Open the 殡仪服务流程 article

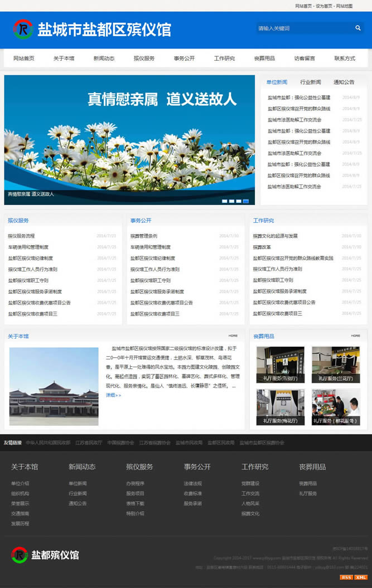click(x=21, y=236)
